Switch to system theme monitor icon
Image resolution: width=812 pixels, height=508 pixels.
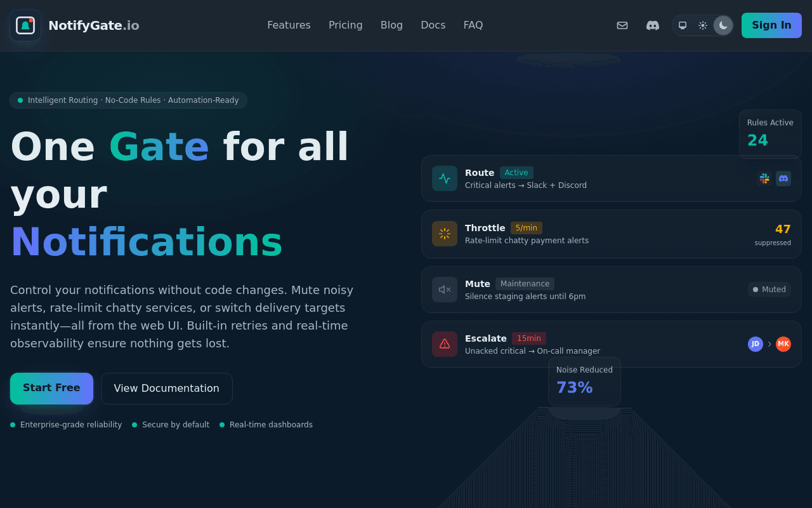tap(683, 25)
